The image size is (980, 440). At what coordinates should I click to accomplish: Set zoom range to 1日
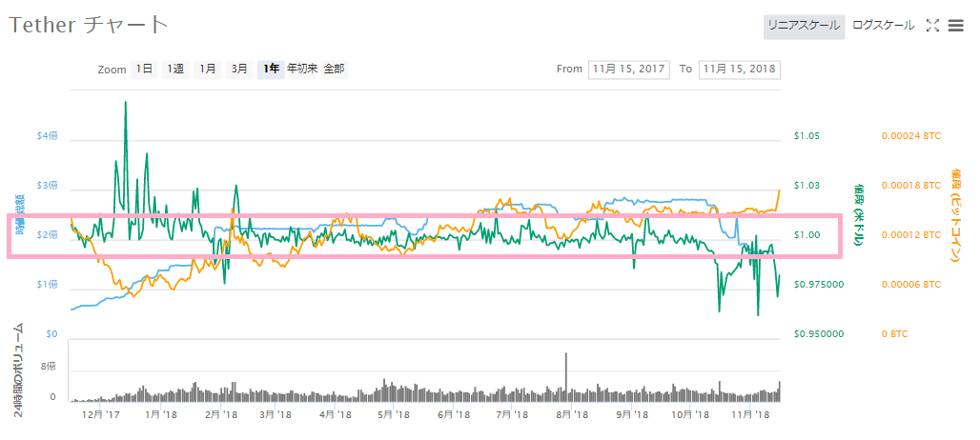[144, 69]
